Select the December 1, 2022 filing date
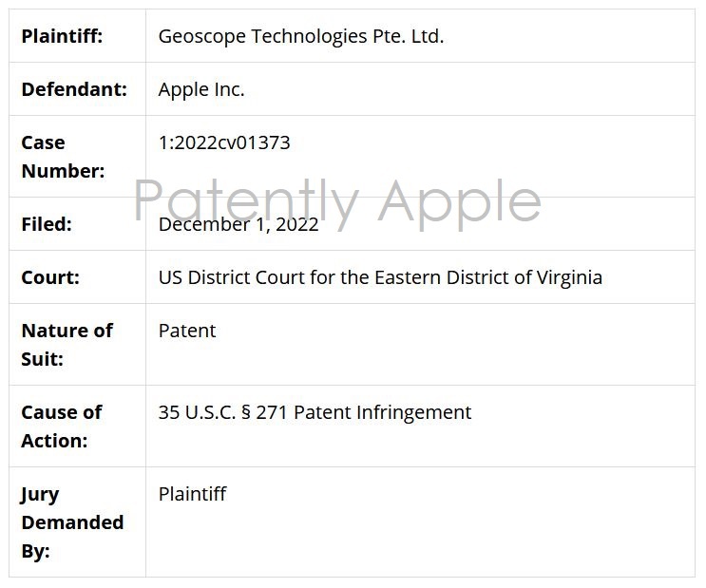 click(239, 225)
